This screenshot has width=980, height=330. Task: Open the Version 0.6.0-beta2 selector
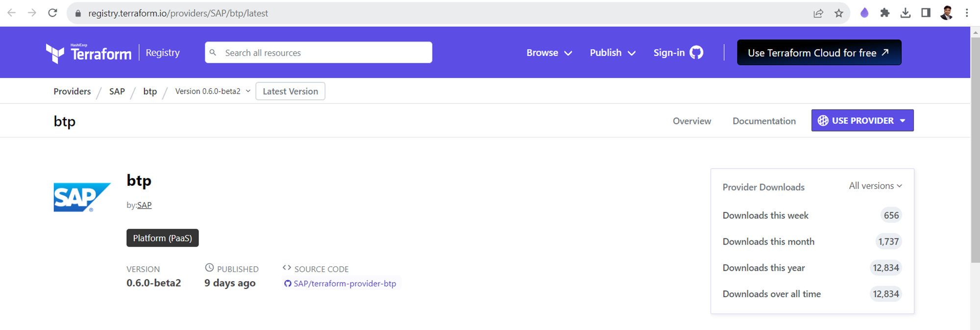(x=213, y=91)
